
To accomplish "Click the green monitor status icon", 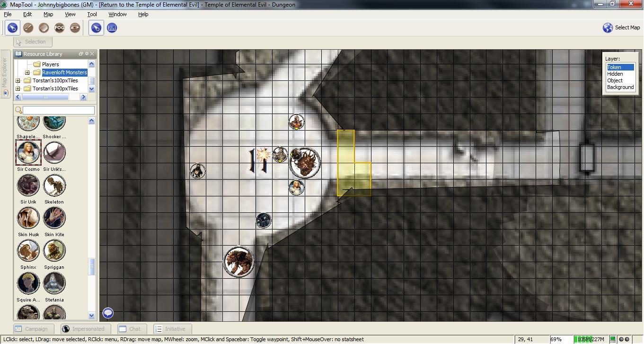I will (x=612, y=339).
